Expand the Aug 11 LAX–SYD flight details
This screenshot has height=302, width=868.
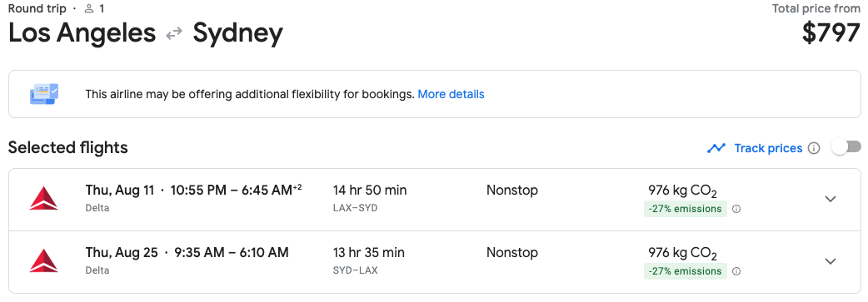pyautogui.click(x=831, y=199)
